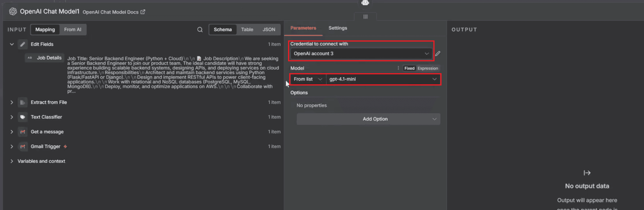The image size is (644, 210).
Task: Click the Job Details description text
Action: coord(173,75)
